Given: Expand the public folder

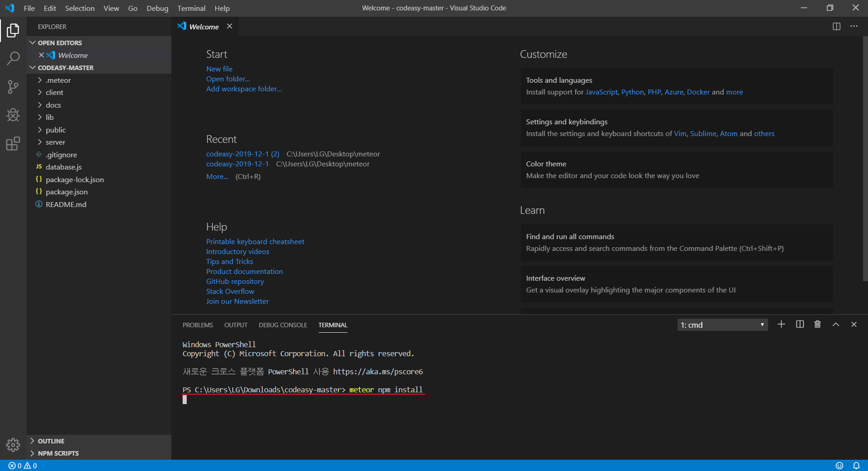Looking at the screenshot, I should point(99,130).
